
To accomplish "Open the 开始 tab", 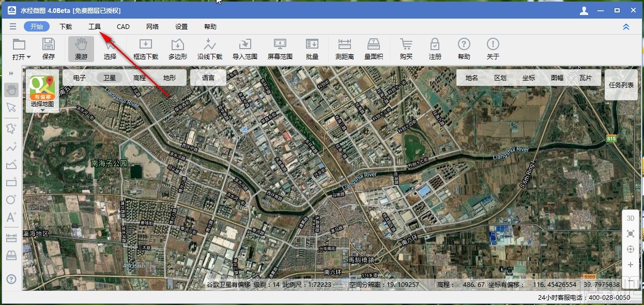I will click(x=37, y=26).
